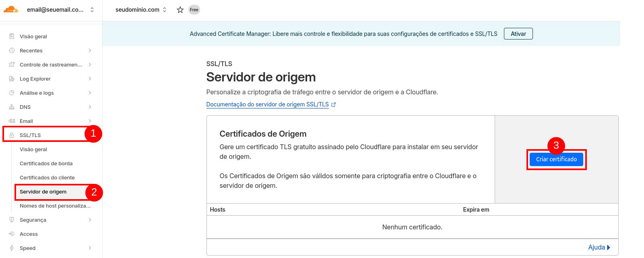Click the Cloudflare logo icon
This screenshot has height=258, width=644.
11,10
